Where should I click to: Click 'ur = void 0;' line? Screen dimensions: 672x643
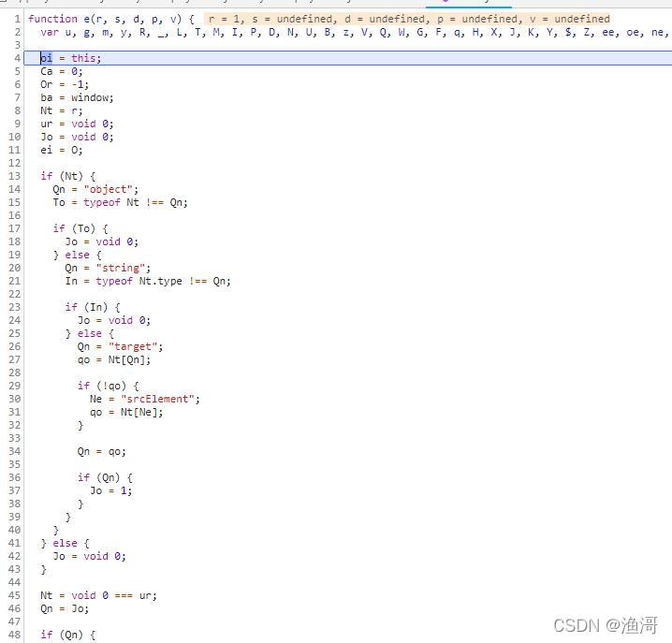77,124
